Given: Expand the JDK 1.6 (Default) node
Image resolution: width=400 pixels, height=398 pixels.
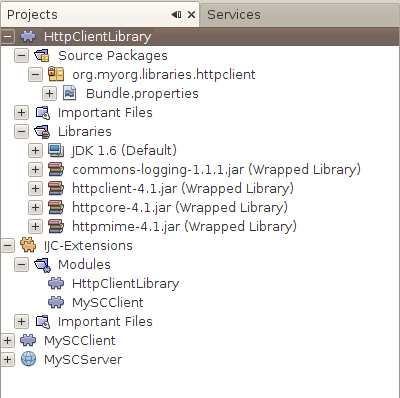Looking at the screenshot, I should click(35, 150).
